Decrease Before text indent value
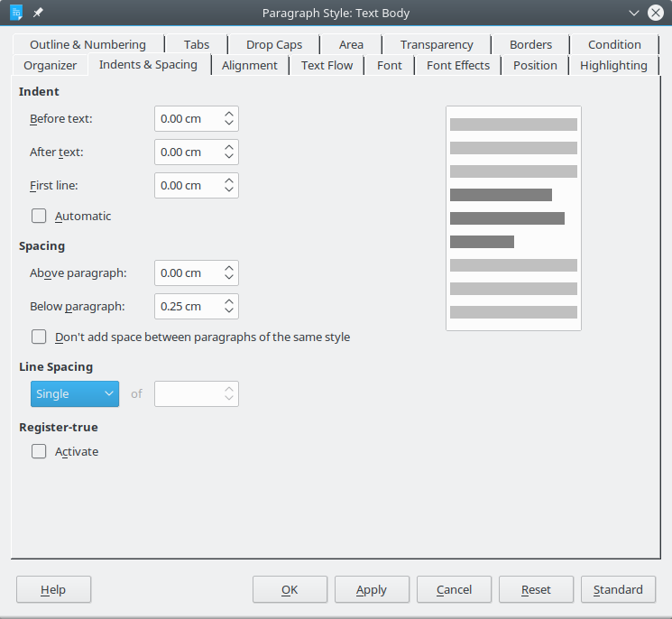 pyautogui.click(x=229, y=124)
